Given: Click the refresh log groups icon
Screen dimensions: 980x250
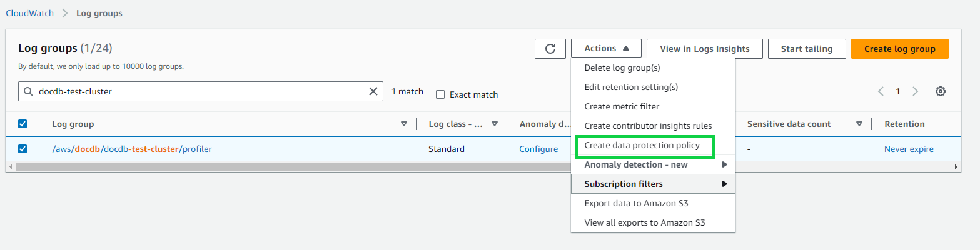Looking at the screenshot, I should coord(550,49).
